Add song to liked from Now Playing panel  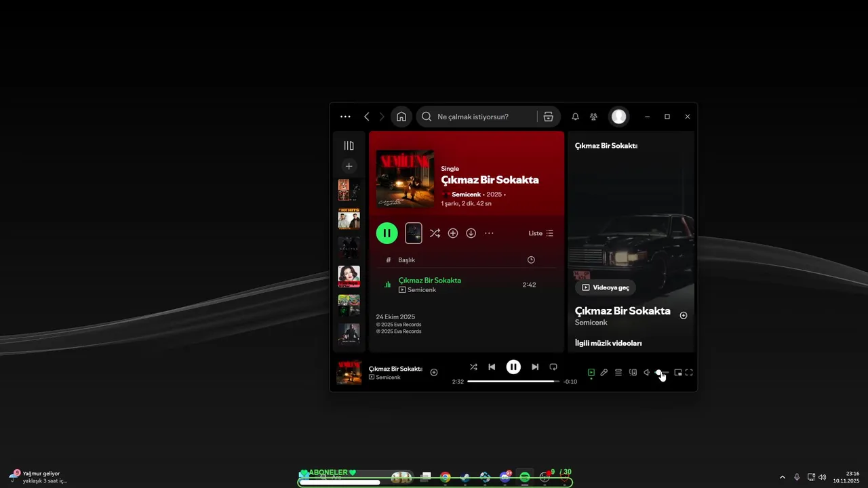[684, 315]
